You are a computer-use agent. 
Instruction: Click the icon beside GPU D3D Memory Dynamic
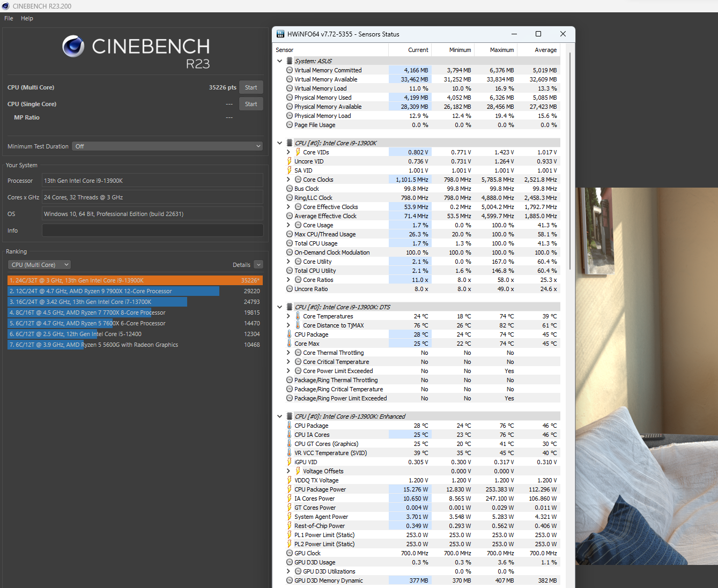290,580
